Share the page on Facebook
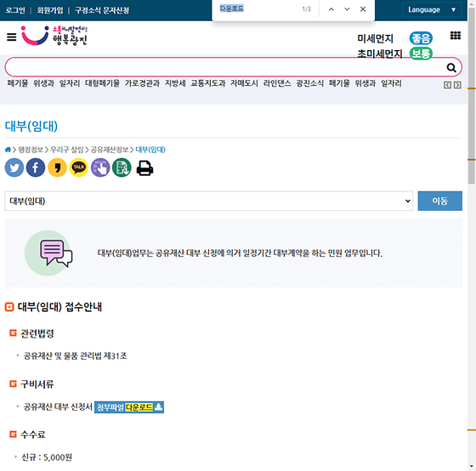Viewport: 476px width, 471px height. coord(36,167)
